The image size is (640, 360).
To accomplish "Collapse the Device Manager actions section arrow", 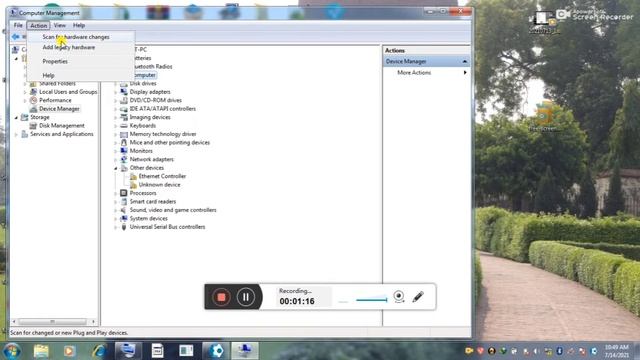I will click(464, 61).
